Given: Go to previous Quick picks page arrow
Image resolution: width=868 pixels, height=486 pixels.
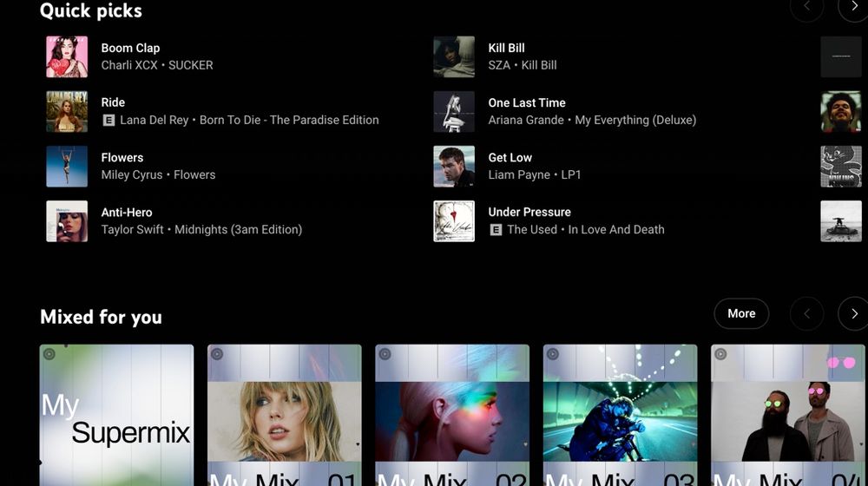Looking at the screenshot, I should coord(806,7).
